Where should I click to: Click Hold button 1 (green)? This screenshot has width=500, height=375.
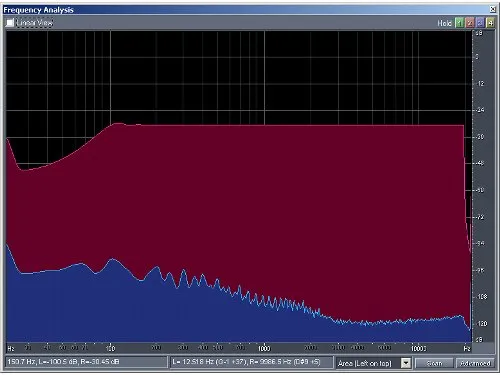click(460, 23)
